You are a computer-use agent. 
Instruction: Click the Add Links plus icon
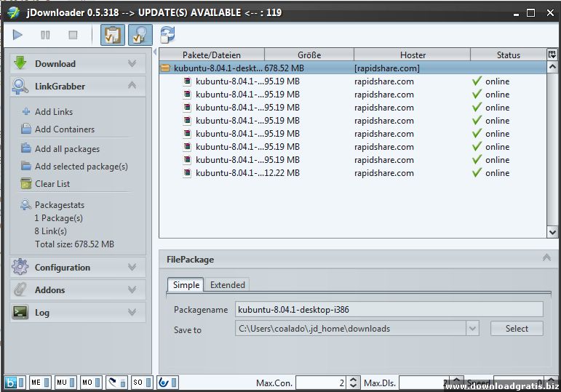click(26, 111)
